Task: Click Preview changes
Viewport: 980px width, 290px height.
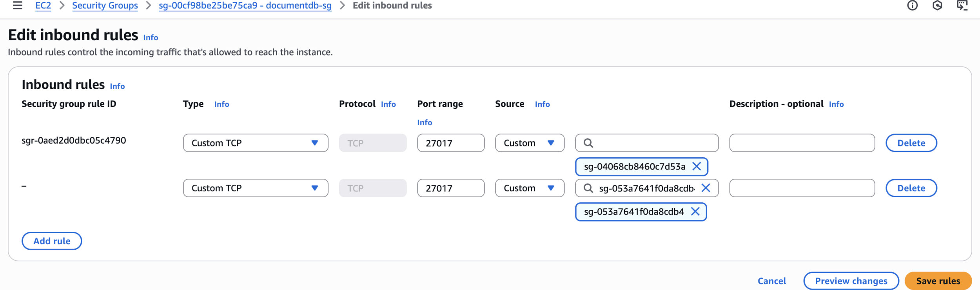Action: coord(851,281)
